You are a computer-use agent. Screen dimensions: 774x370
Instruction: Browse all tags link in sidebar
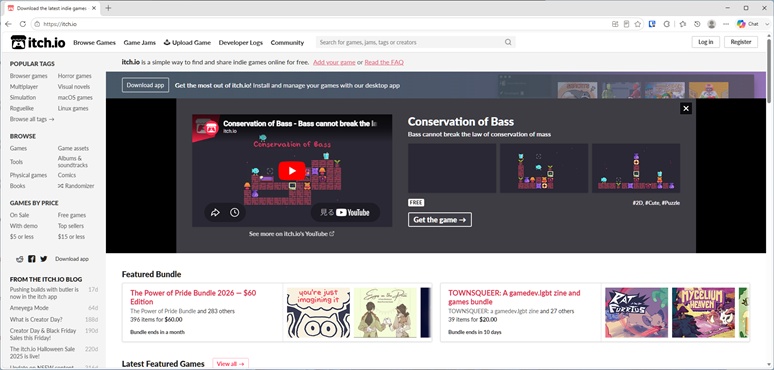coord(32,119)
